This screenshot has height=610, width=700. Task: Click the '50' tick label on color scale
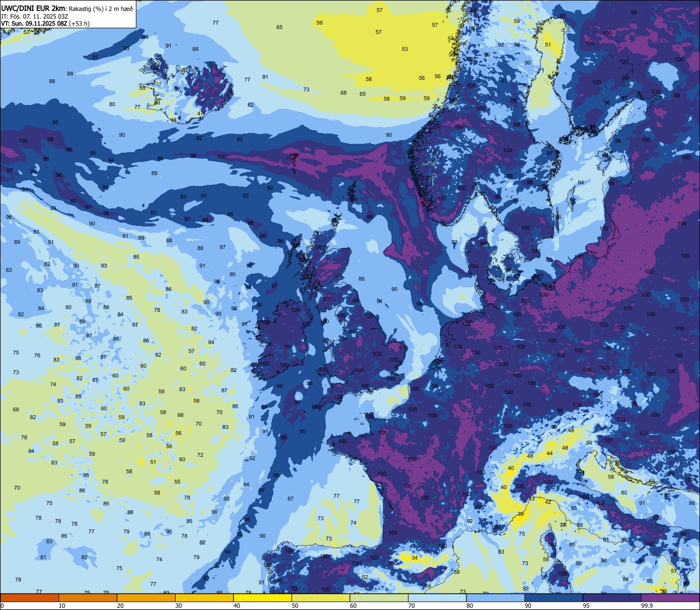pos(295,606)
